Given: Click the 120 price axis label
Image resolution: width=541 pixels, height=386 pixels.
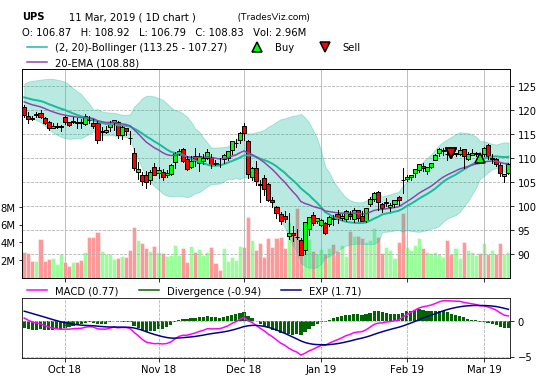Looking at the screenshot, I should [x=527, y=111].
